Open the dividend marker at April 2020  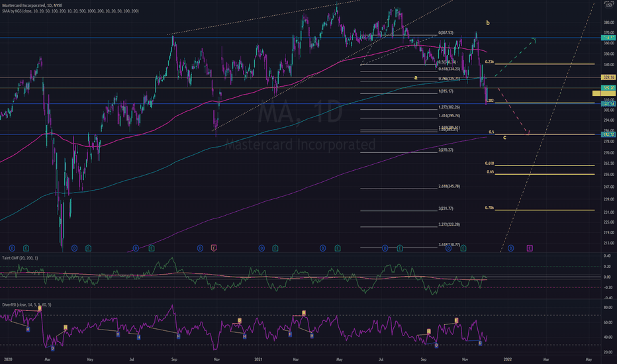(x=74, y=248)
